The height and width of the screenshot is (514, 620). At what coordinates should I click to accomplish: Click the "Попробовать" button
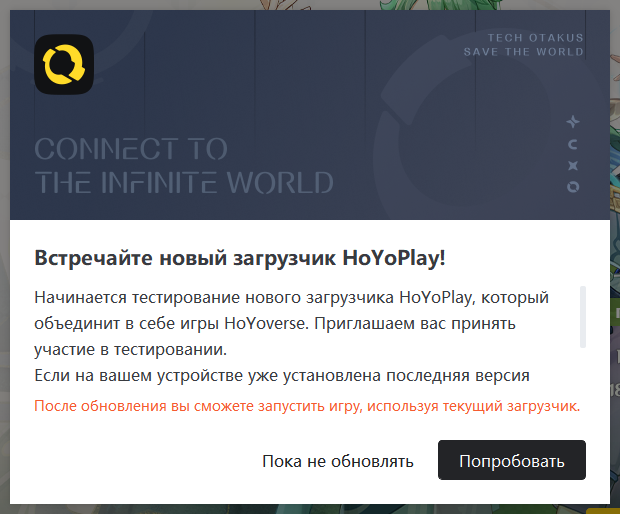pos(512,460)
